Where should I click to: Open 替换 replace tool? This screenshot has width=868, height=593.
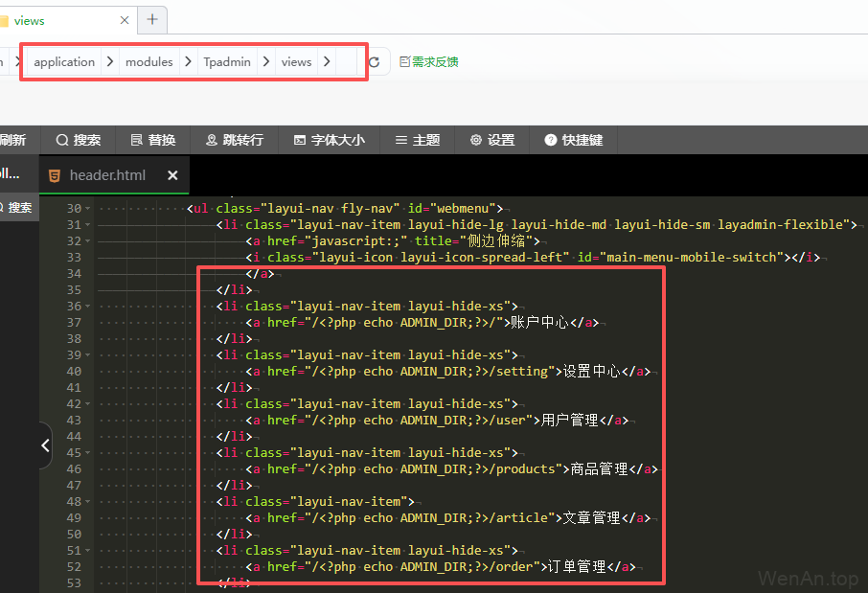152,140
